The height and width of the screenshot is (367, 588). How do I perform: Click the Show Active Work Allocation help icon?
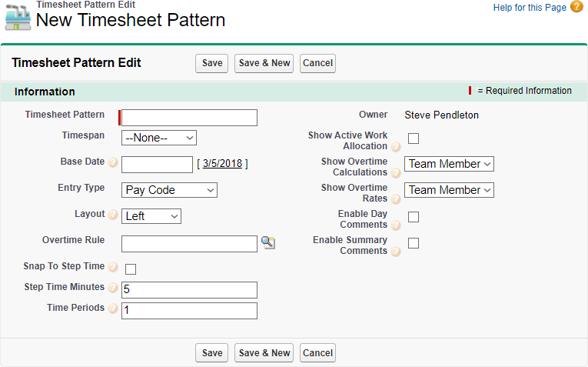tap(396, 147)
